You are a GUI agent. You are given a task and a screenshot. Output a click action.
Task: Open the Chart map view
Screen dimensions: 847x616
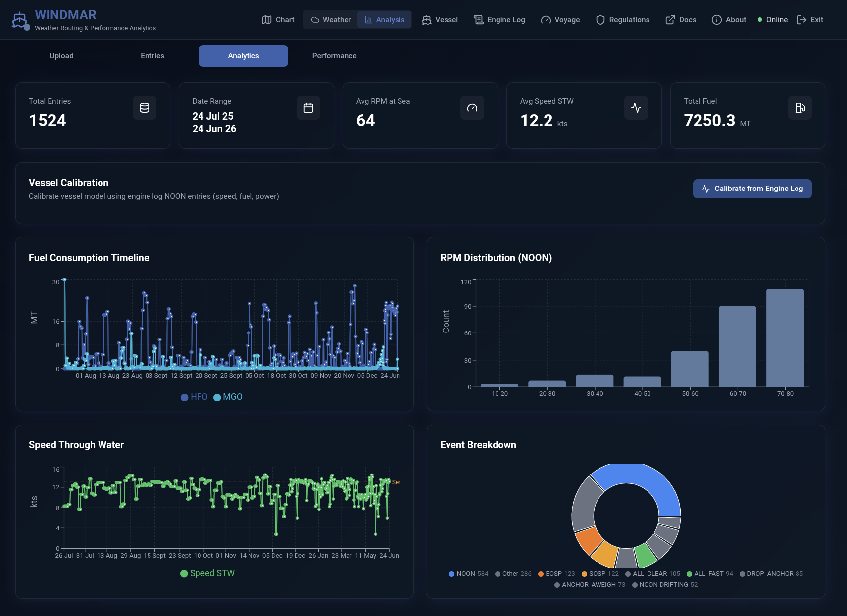click(278, 20)
